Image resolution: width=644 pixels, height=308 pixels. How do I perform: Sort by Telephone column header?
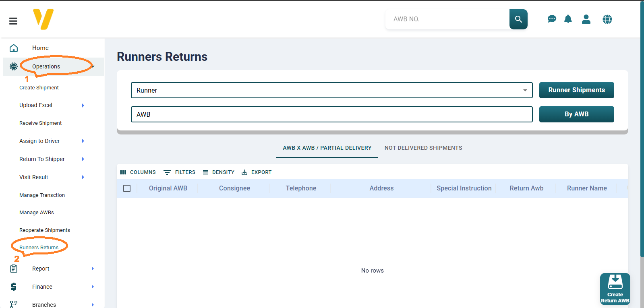pos(301,188)
